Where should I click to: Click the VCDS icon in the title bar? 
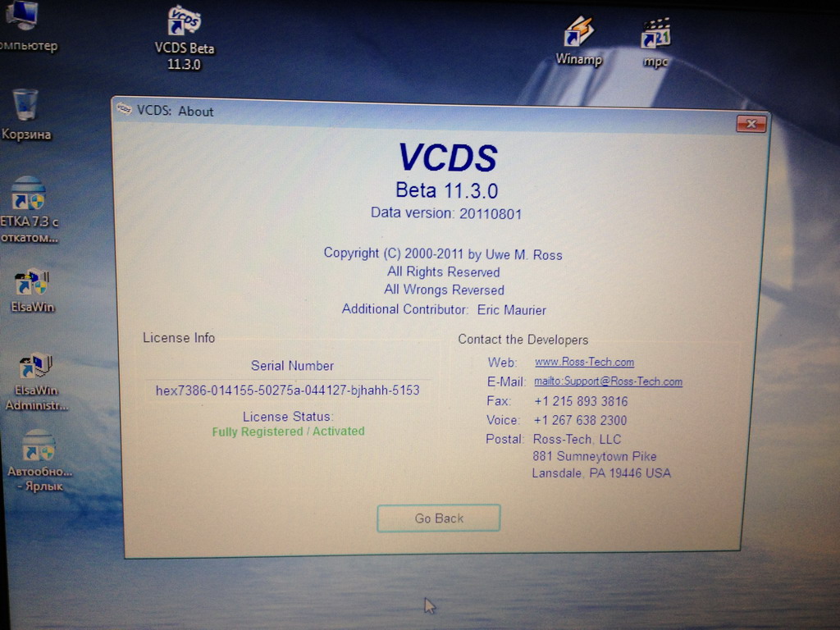click(x=124, y=109)
